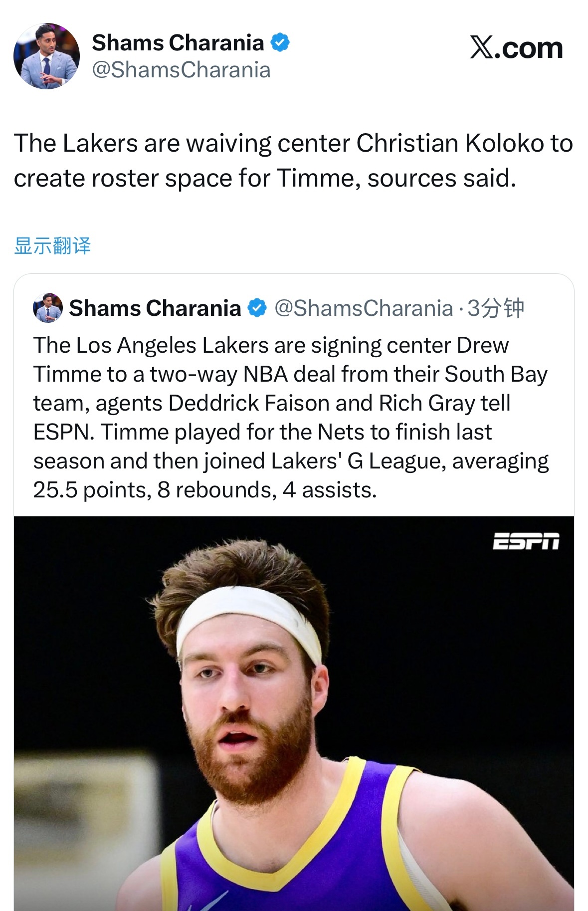Screen dimensions: 588x911
Task: Click 'ESPN. Timme played for the Nets' line
Action: tap(262, 432)
